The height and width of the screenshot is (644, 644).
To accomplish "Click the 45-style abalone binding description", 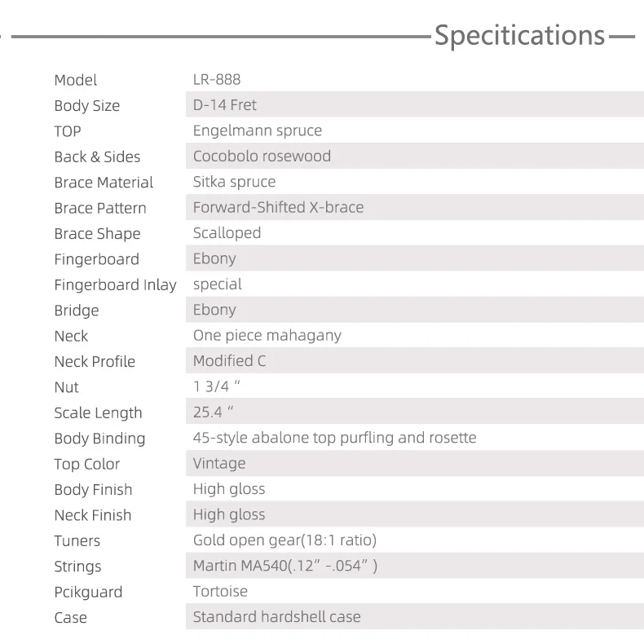I will tap(334, 438).
